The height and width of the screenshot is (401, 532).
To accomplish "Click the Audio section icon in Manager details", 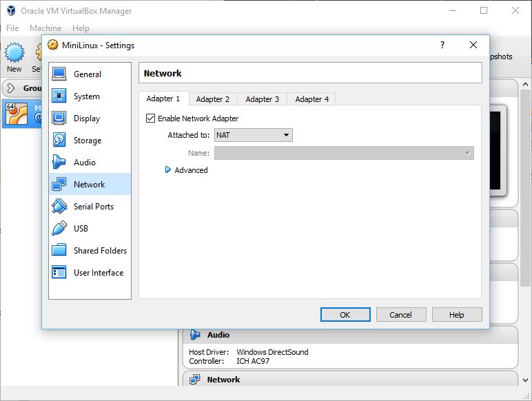I will click(x=195, y=334).
